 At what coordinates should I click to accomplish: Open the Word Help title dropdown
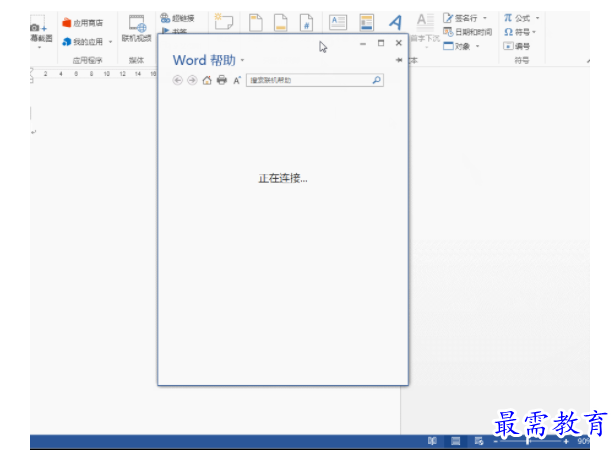coord(242,60)
